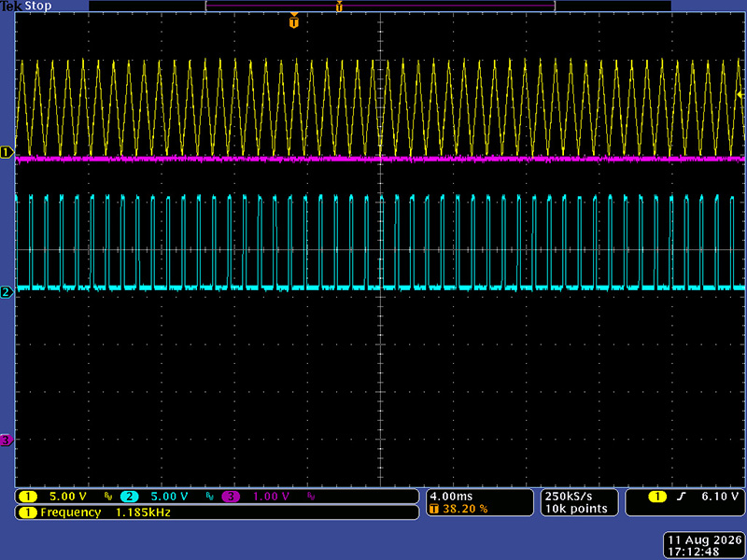Click the 250kS/s sample rate
This screenshot has height=560, width=747.
[x=569, y=497]
